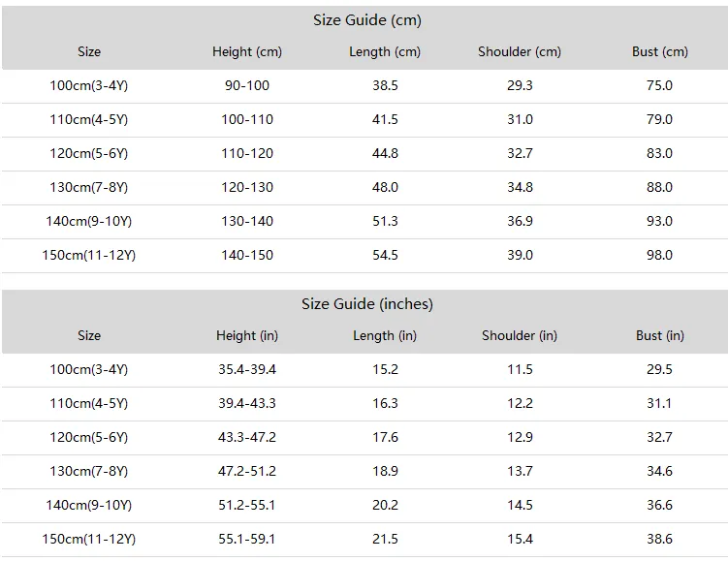The height and width of the screenshot is (561, 728).
Task: Click height range 55.1-59.1
Action: [247, 539]
